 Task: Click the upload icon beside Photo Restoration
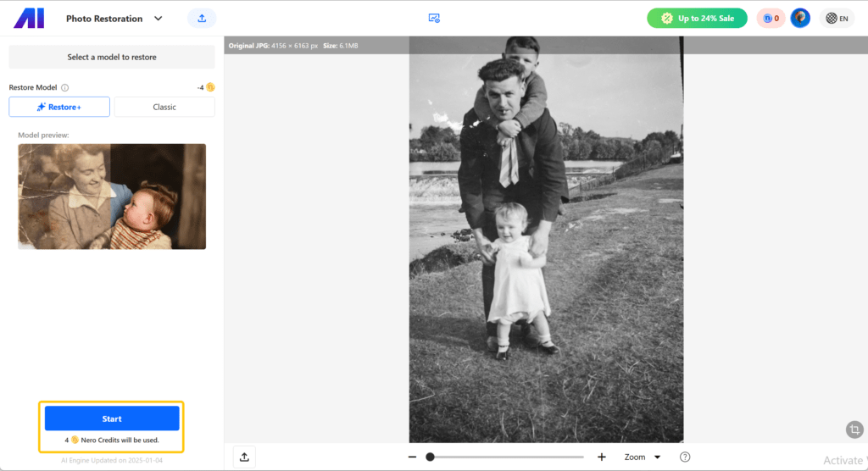pos(202,18)
